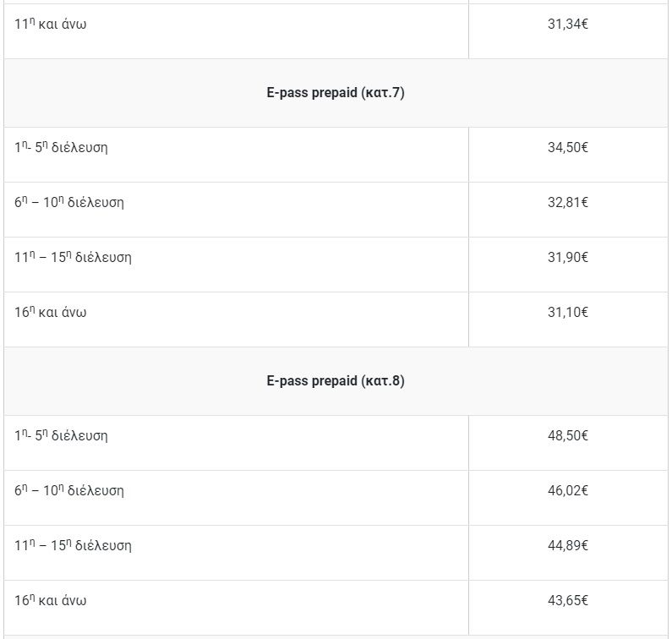Select the 44,89€ price cell
This screenshot has height=639, width=672.
coord(568,545)
